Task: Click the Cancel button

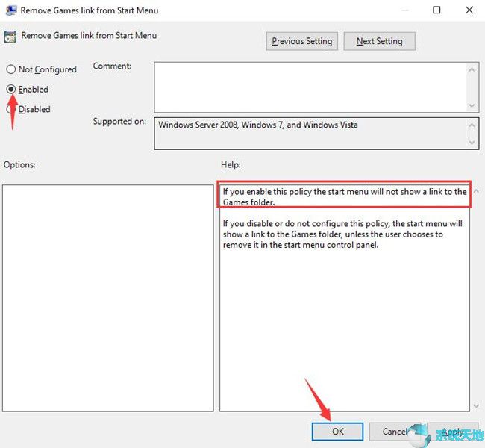Action: coord(395,432)
